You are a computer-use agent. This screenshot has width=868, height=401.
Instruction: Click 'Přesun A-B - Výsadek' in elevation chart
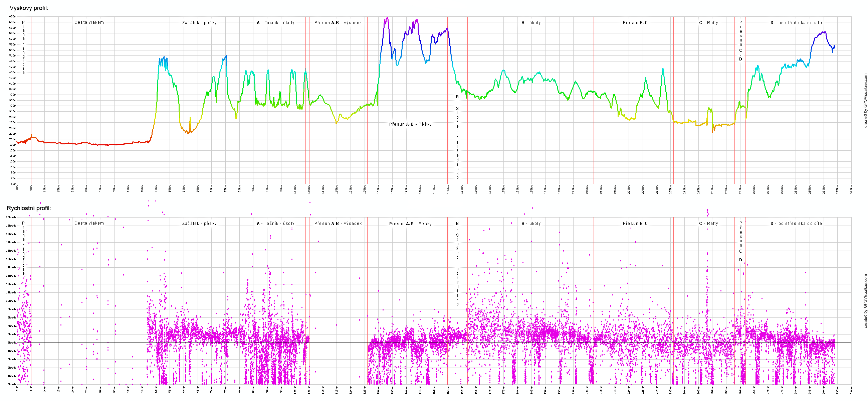coord(338,23)
